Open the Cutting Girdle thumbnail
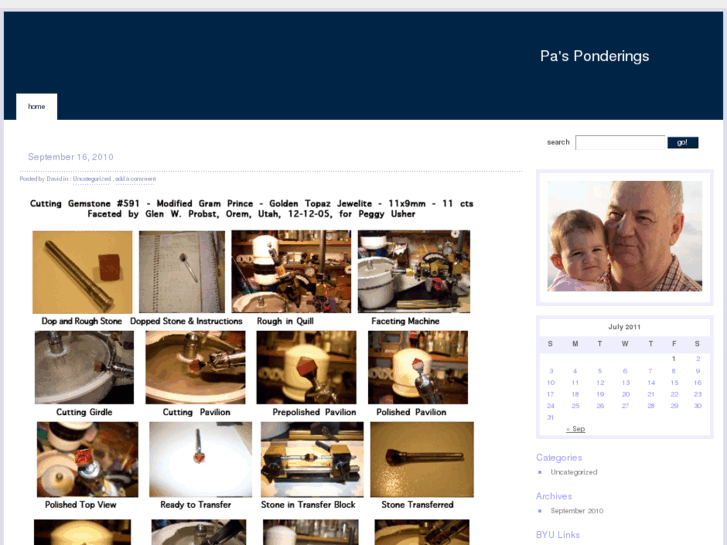 84,367
